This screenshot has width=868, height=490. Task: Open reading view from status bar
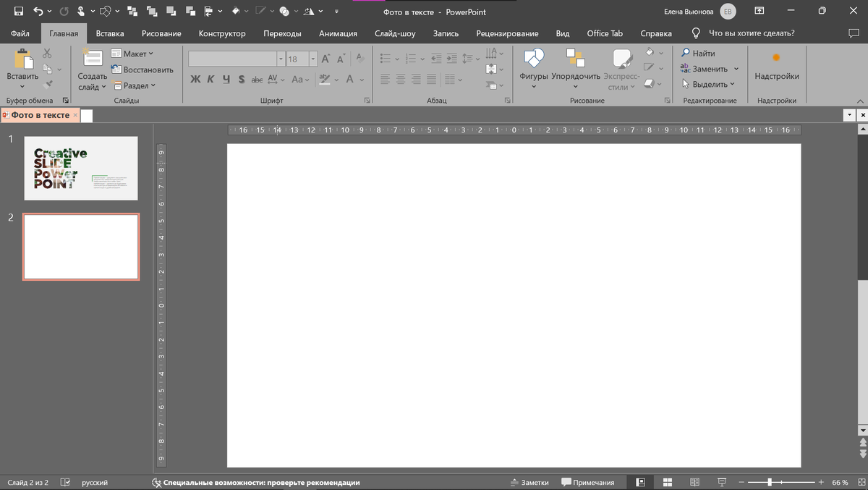click(694, 482)
